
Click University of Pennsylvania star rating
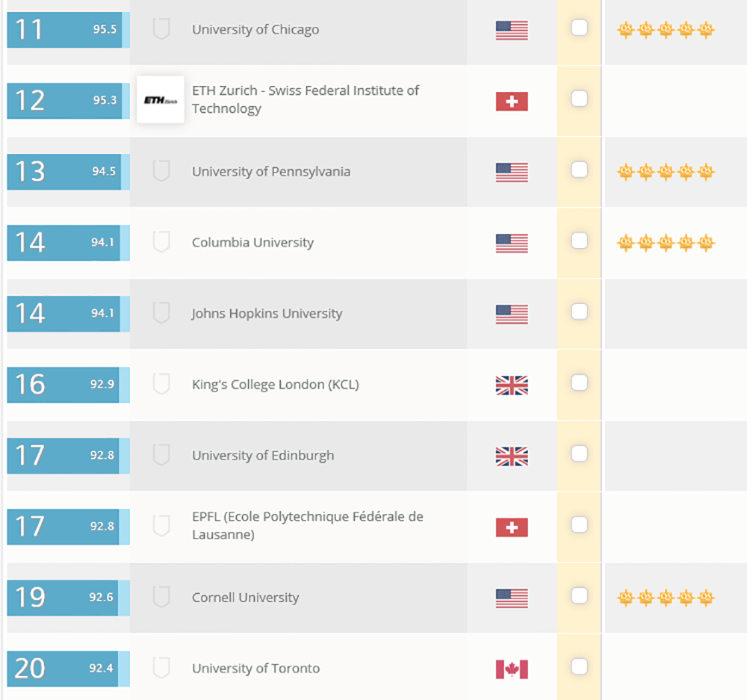coord(666,171)
